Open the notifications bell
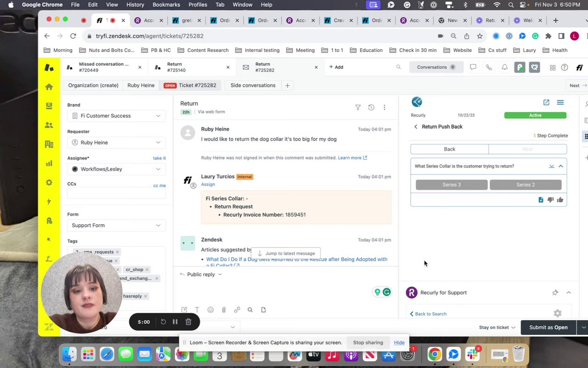The width and height of the screenshot is (588, 368). click(x=504, y=67)
